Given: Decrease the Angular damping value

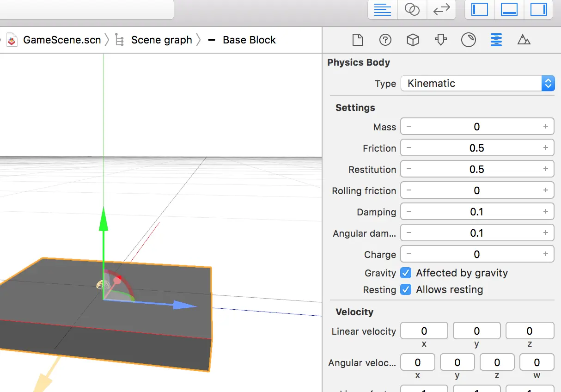Looking at the screenshot, I should (409, 233).
